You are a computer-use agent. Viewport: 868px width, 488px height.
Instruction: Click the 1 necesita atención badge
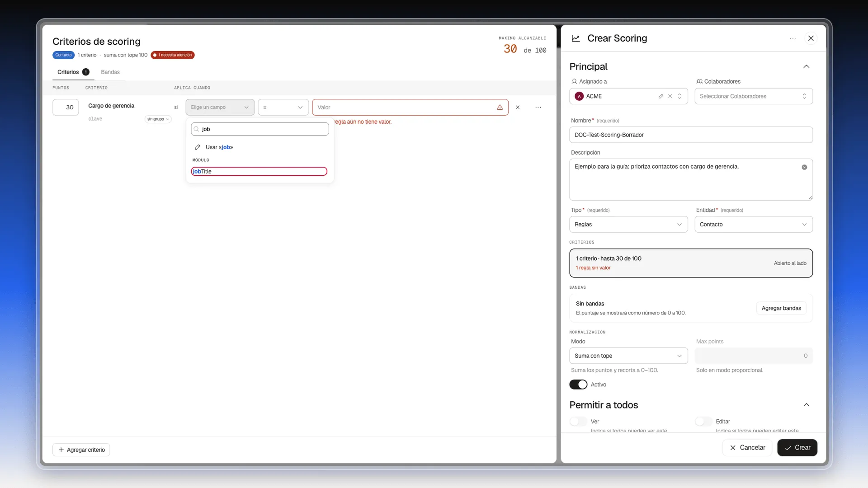tap(173, 55)
